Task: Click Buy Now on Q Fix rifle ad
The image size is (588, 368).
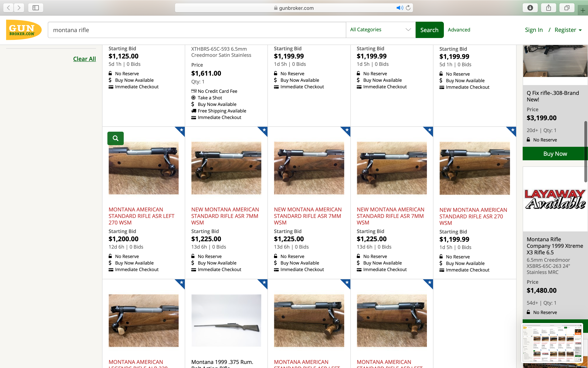Action: pyautogui.click(x=555, y=154)
